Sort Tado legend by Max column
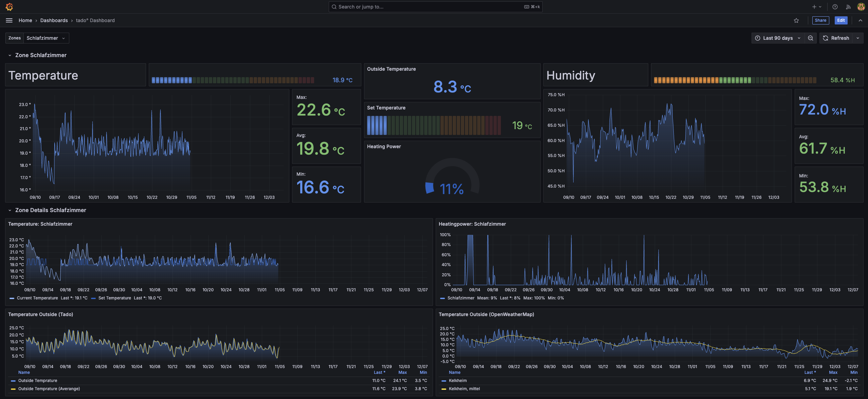 [x=402, y=372]
